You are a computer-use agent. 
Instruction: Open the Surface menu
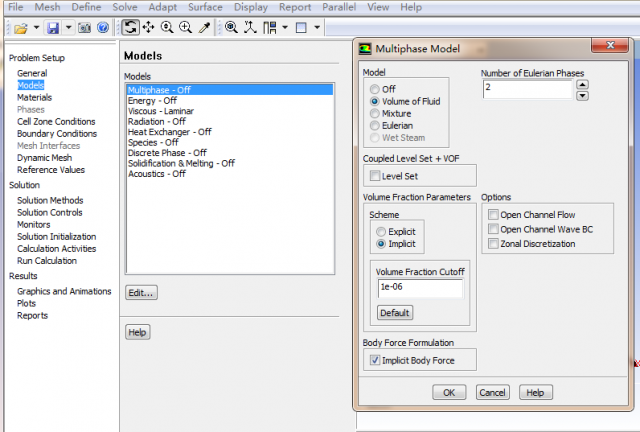205,7
